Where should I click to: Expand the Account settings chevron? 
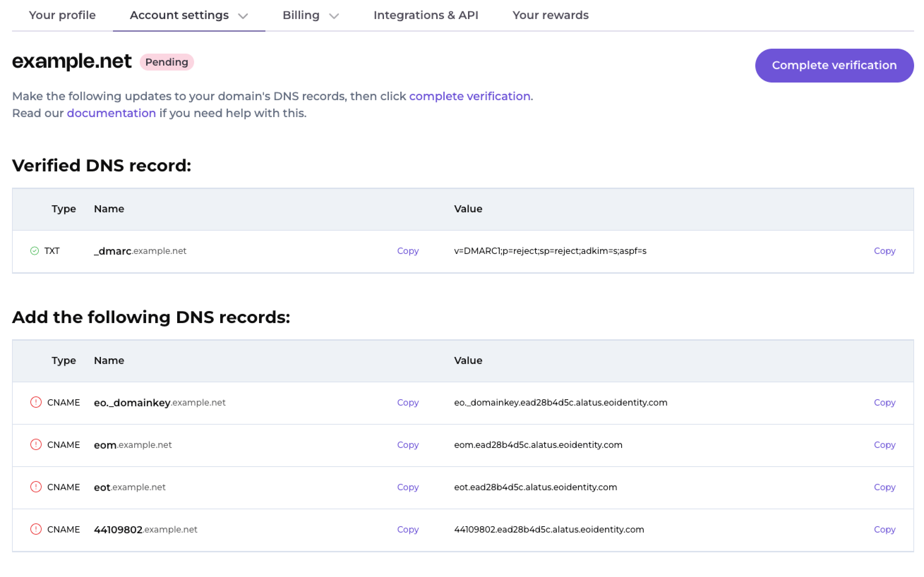click(243, 16)
